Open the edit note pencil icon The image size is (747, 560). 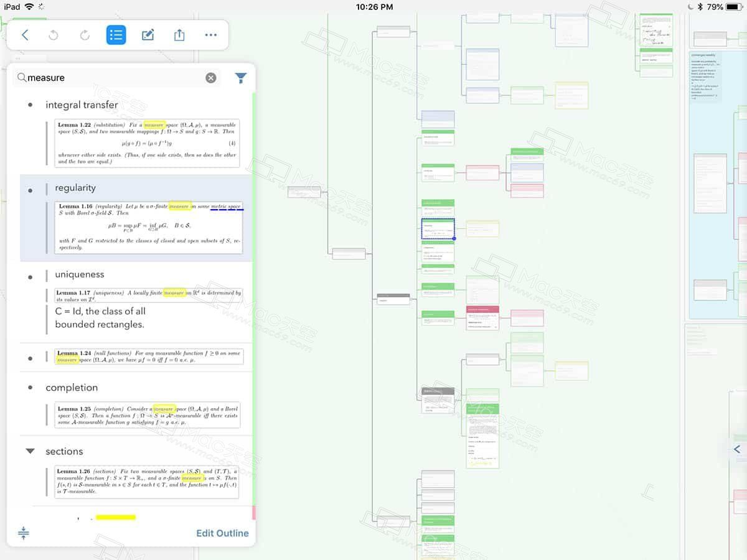[x=148, y=35]
